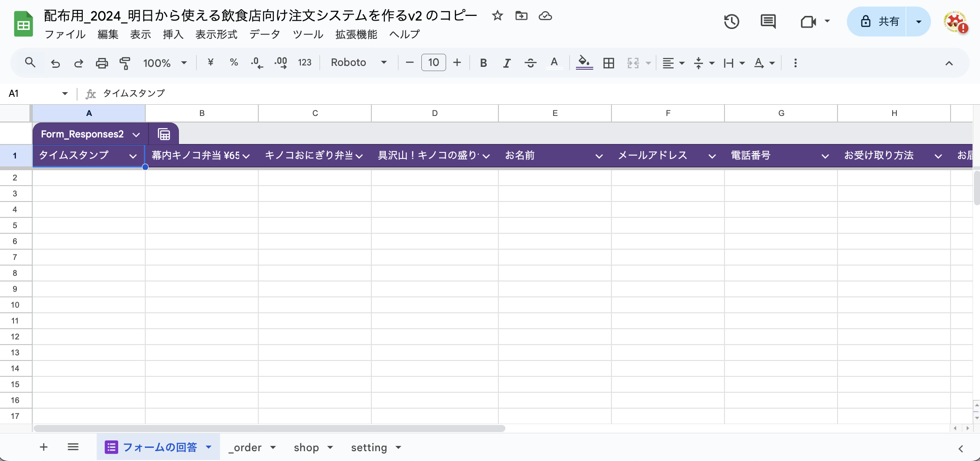This screenshot has width=980, height=461.
Task: Open version history clock icon
Action: 731,22
